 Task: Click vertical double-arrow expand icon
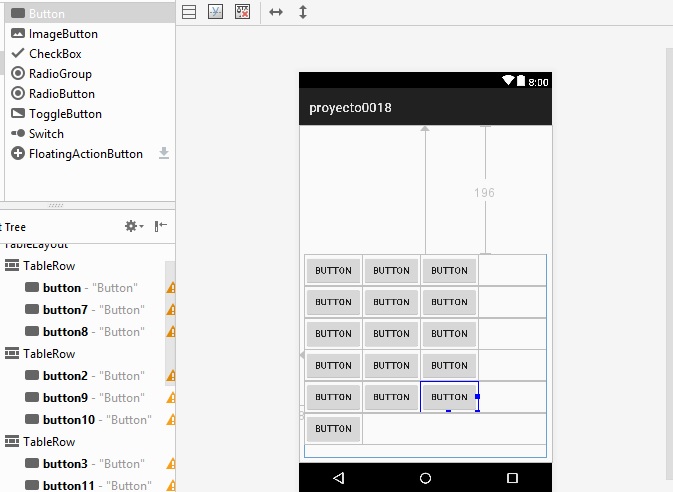[303, 12]
